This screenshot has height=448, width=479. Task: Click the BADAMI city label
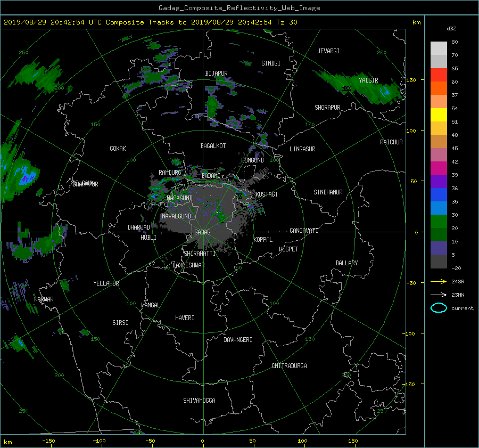(x=211, y=176)
